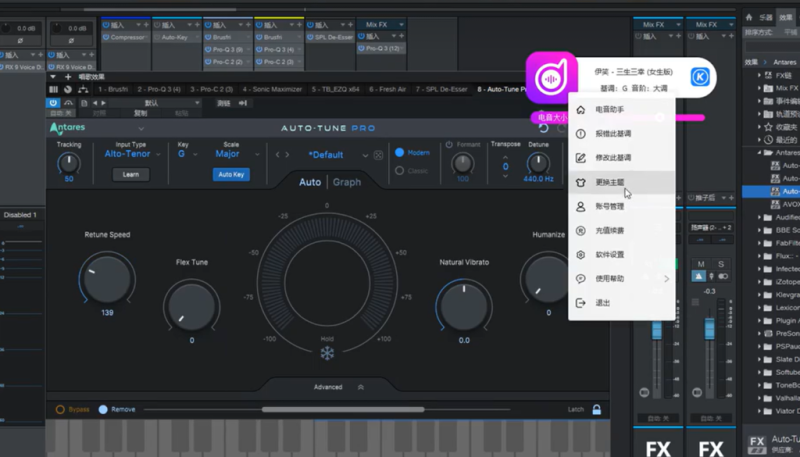Viewport: 800px width, 457px height.
Task: Click the FX icon of highlighted Auto-Tune browser entry
Action: pos(775,191)
